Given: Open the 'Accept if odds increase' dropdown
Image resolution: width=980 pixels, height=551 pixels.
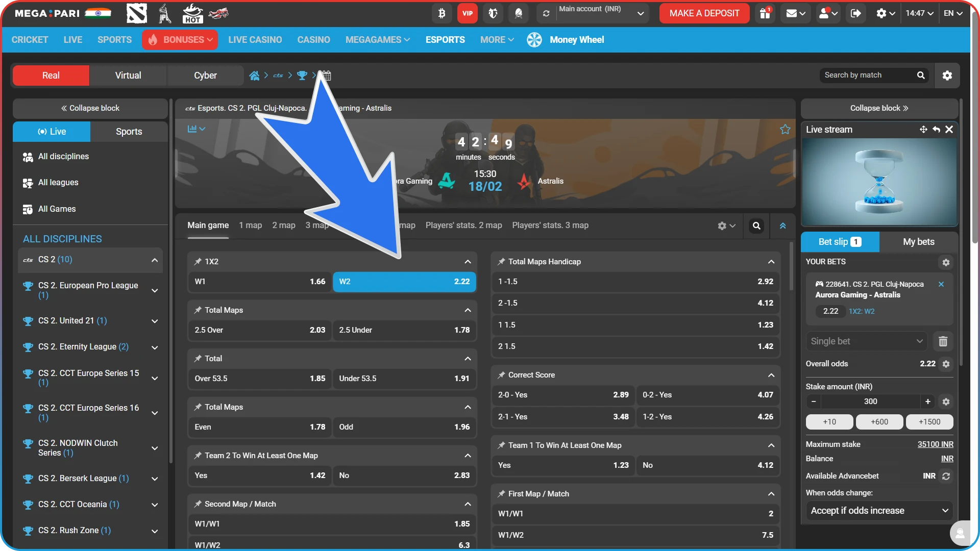Looking at the screenshot, I should click(878, 510).
